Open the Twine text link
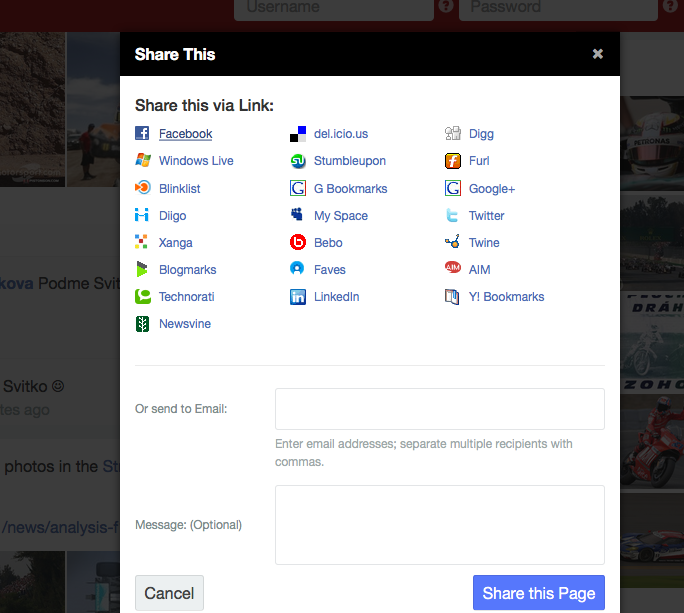This screenshot has width=684, height=613. (x=484, y=243)
